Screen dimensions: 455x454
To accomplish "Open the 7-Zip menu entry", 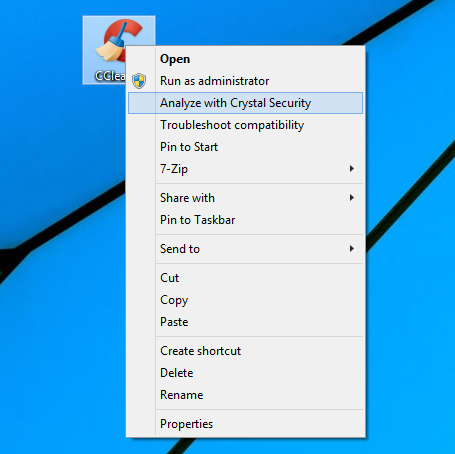I will (245, 169).
